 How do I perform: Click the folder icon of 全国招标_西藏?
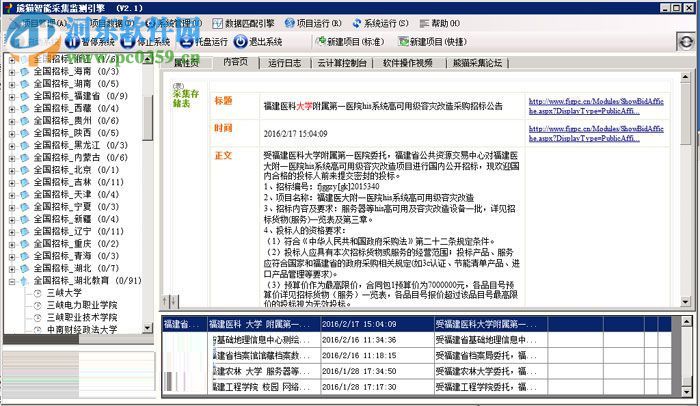[x=25, y=109]
